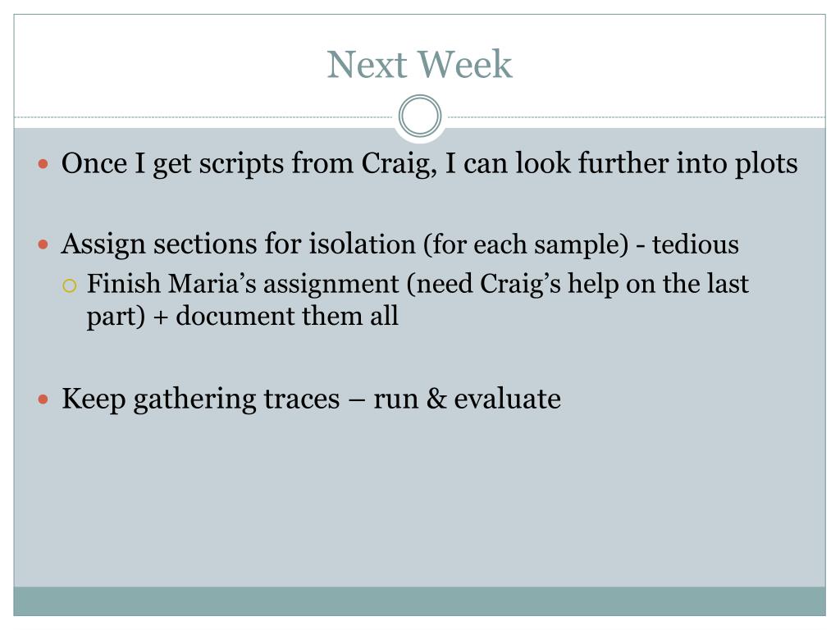Click the word "tedious"
840x630 pixels.
pyautogui.click(x=695, y=244)
